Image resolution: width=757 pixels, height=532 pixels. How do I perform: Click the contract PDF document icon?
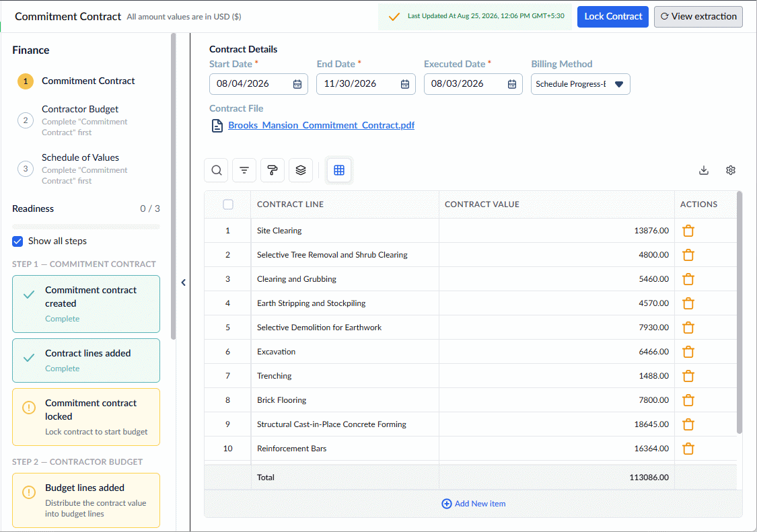217,126
